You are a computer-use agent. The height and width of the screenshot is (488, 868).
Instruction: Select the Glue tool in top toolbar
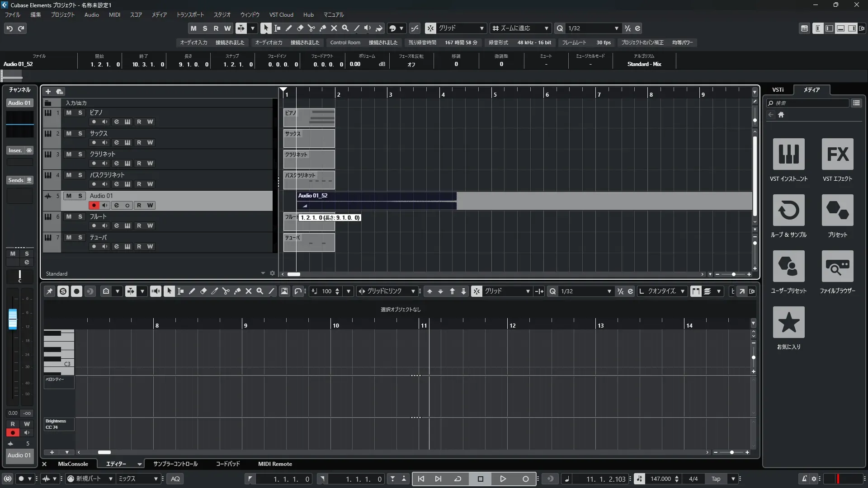pyautogui.click(x=322, y=28)
